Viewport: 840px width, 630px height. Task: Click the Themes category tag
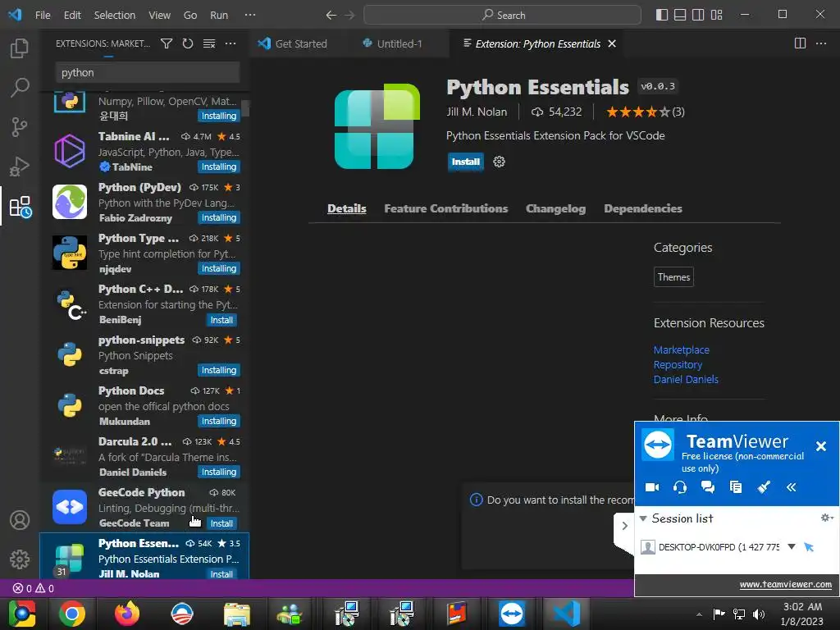click(673, 277)
